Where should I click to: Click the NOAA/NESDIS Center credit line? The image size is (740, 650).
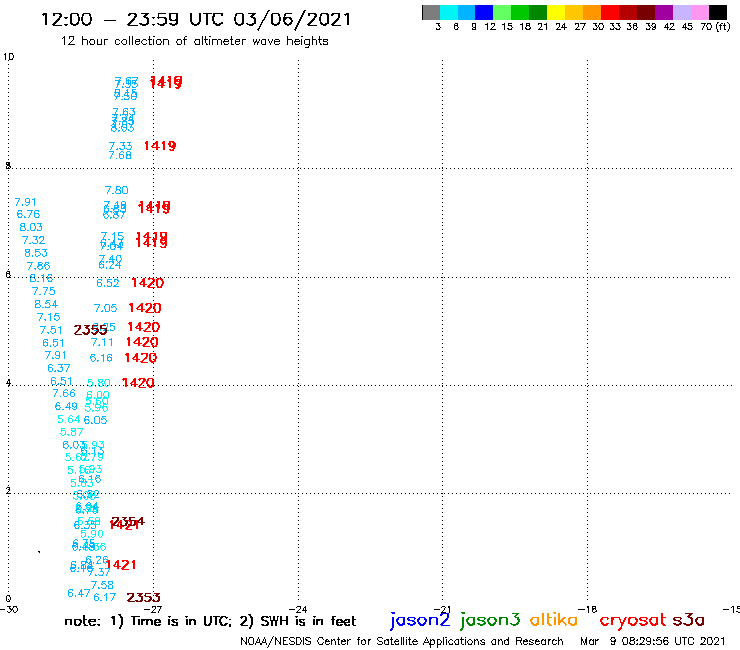pos(402,641)
